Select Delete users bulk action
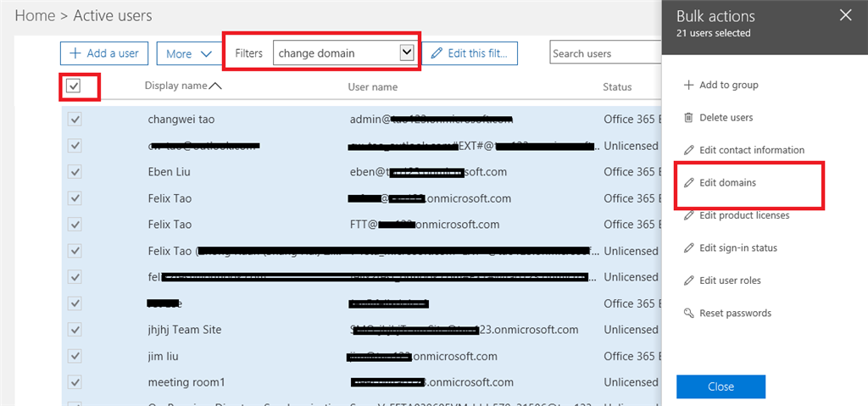This screenshot has height=406, width=868. coord(726,118)
